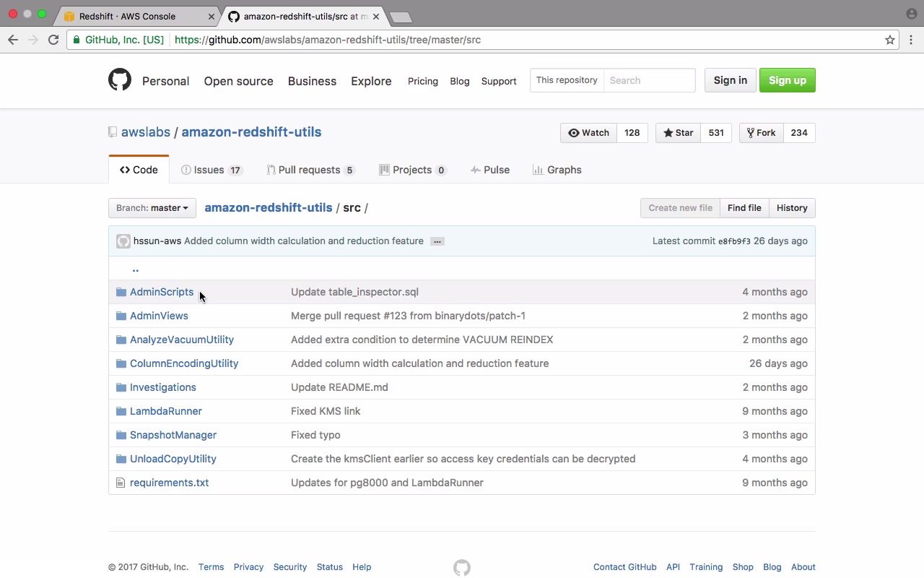Click the browser back arrow

[13, 40]
